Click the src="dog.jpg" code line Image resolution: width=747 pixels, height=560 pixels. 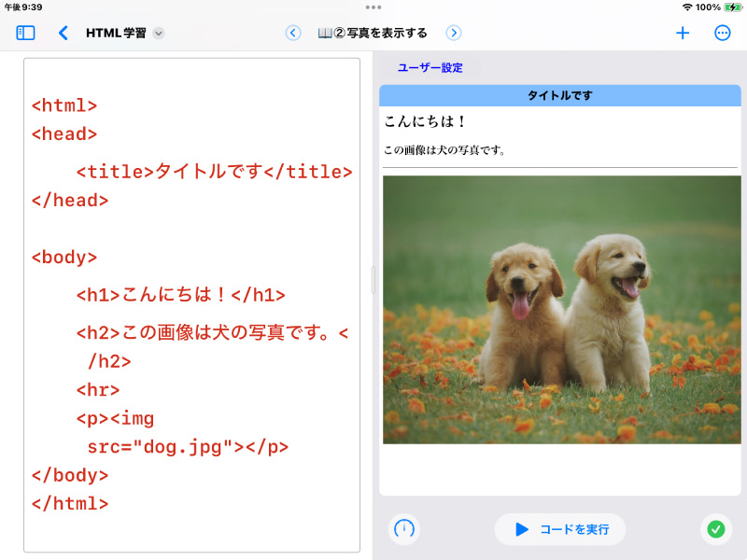pyautogui.click(x=187, y=446)
